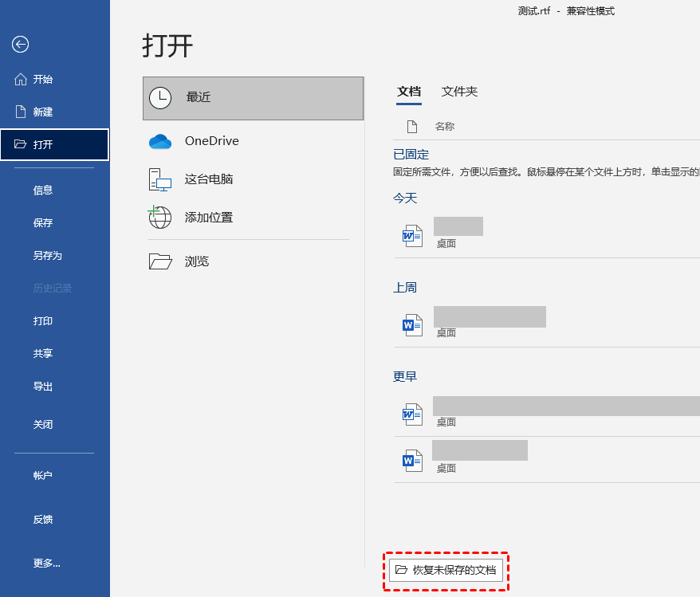The width and height of the screenshot is (700, 597).
Task: Open the 导出 page
Action: pos(43,387)
